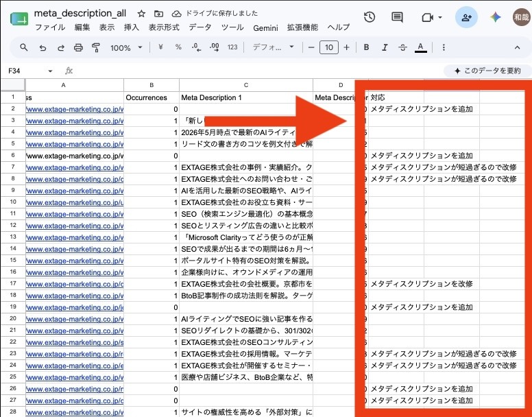Open the ツール menu
The height and width of the screenshot is (417, 532).
tap(232, 27)
